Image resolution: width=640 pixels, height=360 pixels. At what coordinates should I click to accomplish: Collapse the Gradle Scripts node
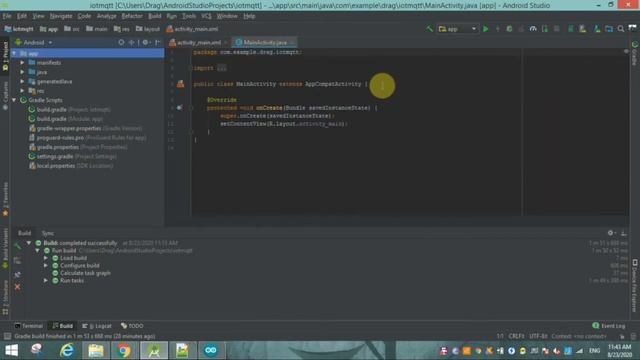click(14, 100)
